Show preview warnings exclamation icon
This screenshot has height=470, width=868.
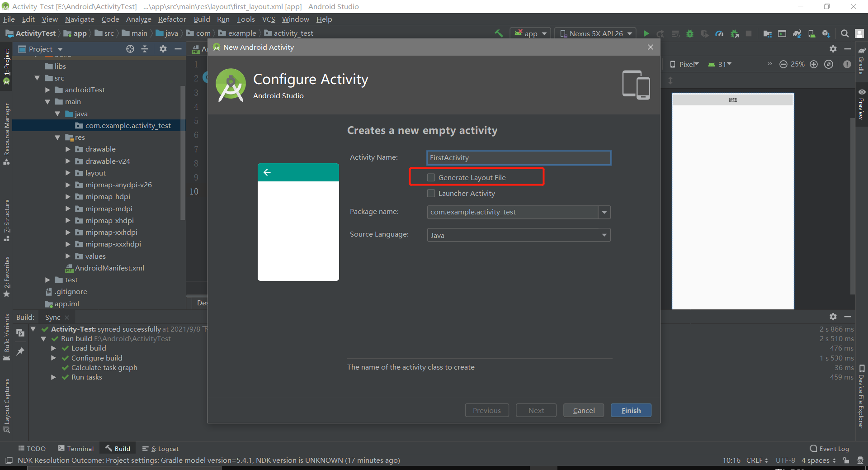click(847, 64)
